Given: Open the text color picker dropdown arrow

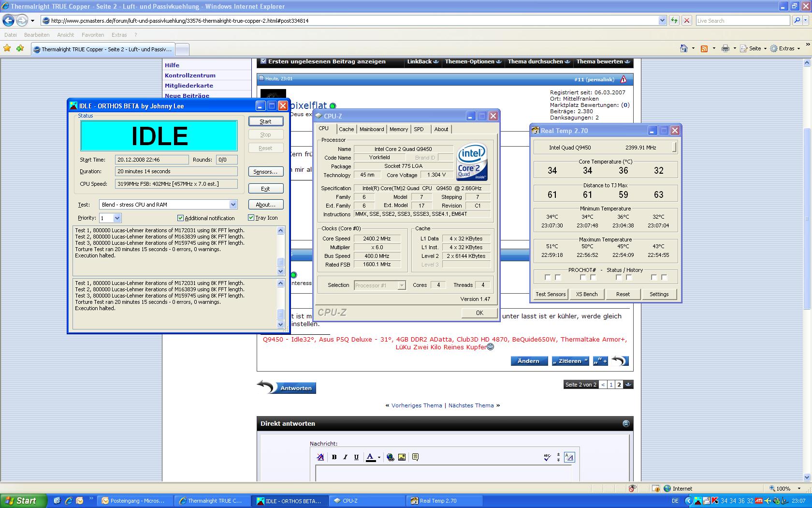Looking at the screenshot, I should [x=379, y=457].
